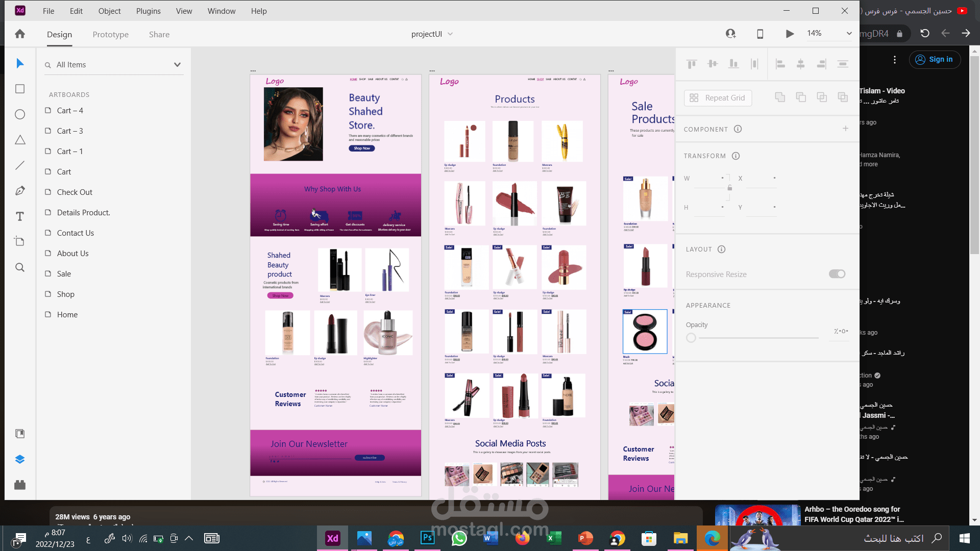Open browser three-dot options menu
980x551 pixels.
[x=894, y=60]
